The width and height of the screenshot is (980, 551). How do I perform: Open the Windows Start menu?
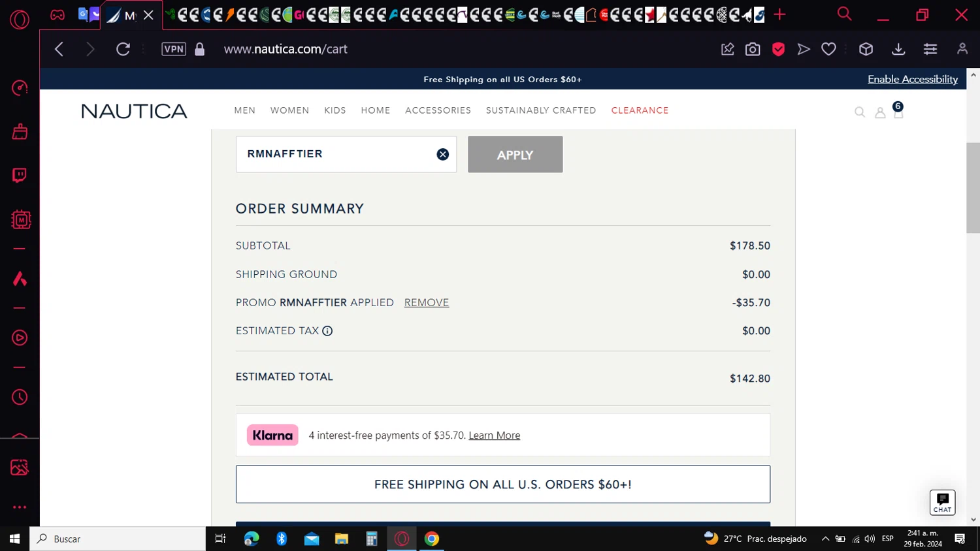[x=14, y=539]
